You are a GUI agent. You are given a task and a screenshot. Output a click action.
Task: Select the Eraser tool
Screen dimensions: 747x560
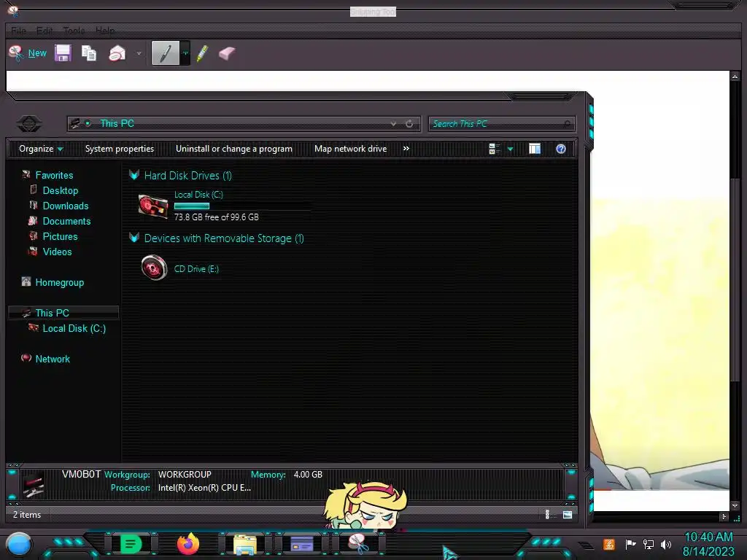227,52
